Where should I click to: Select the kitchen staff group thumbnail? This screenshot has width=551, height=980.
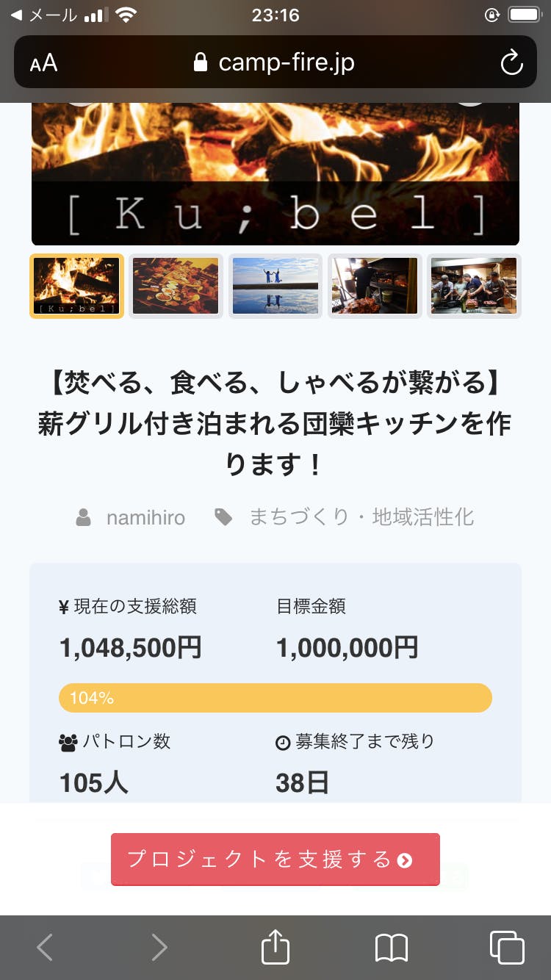[x=474, y=286]
